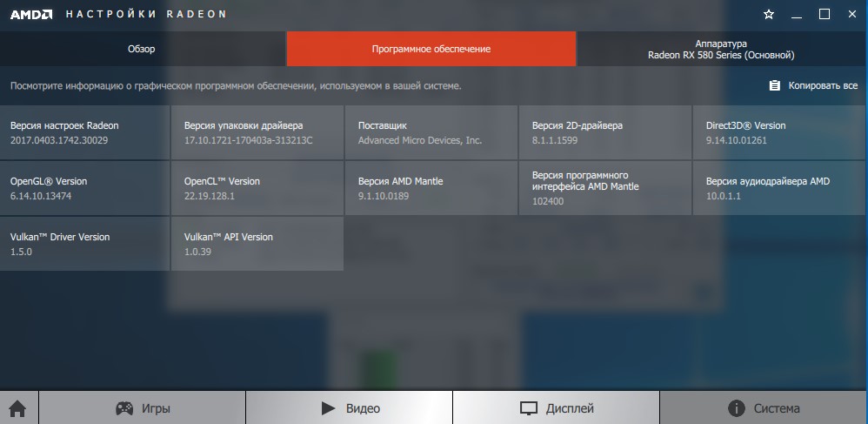
Task: Open the Дисплей section
Action: [x=557, y=408]
